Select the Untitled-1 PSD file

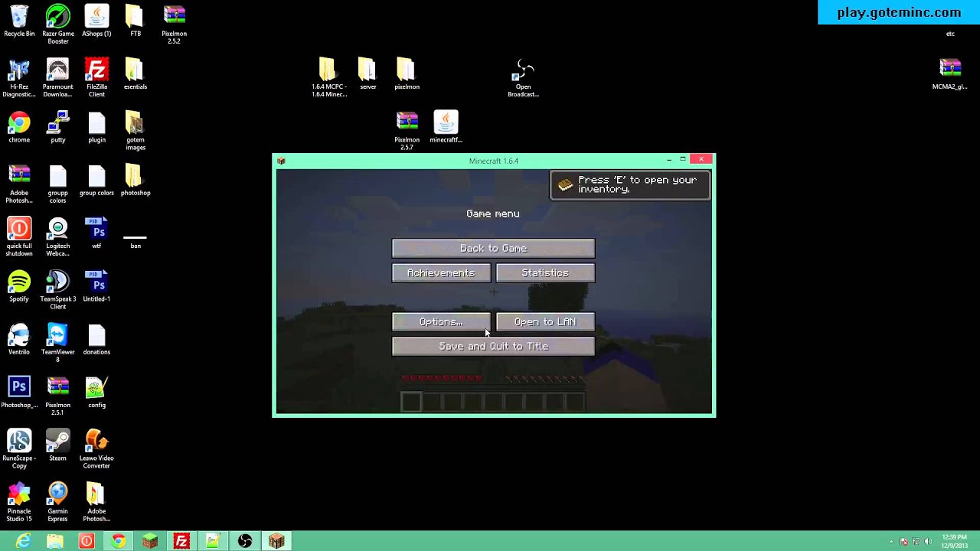96,287
